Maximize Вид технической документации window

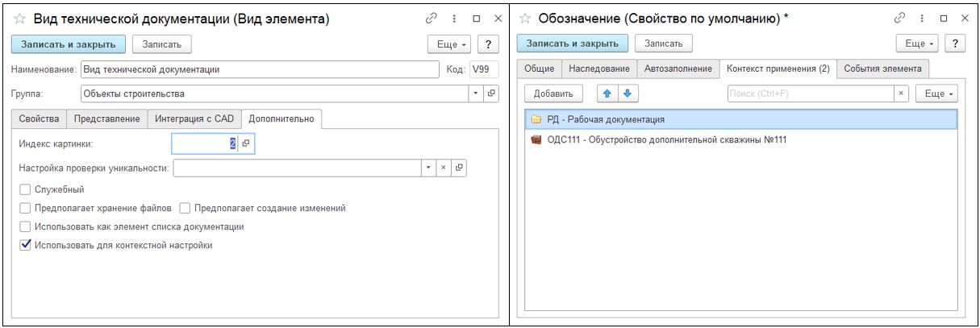click(x=476, y=19)
